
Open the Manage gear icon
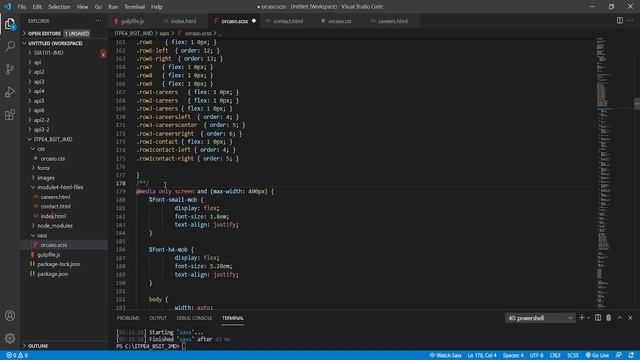point(10,338)
